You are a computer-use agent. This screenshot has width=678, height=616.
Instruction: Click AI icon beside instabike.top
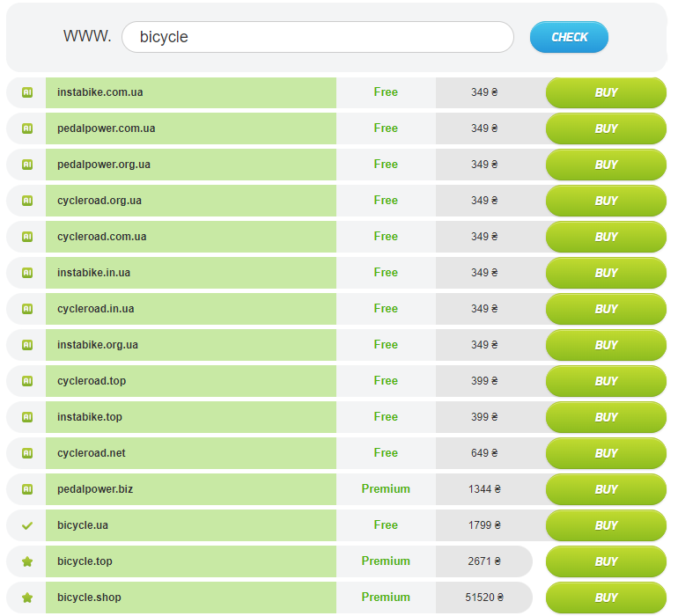(27, 417)
